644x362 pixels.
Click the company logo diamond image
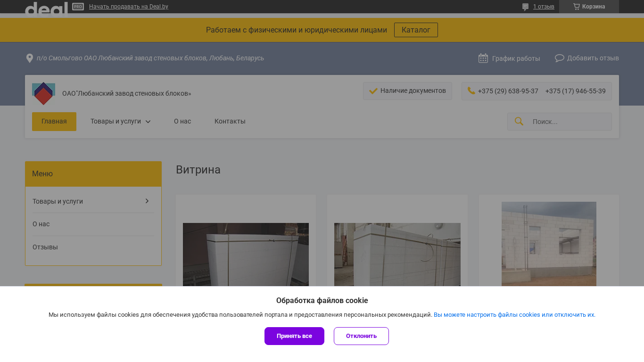click(x=43, y=93)
